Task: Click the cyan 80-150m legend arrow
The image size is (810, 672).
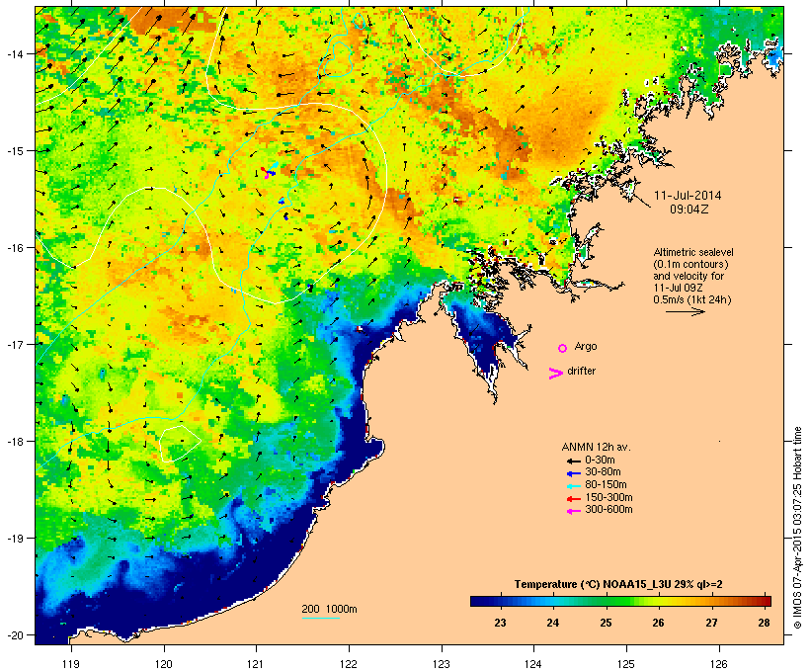Action: (573, 486)
